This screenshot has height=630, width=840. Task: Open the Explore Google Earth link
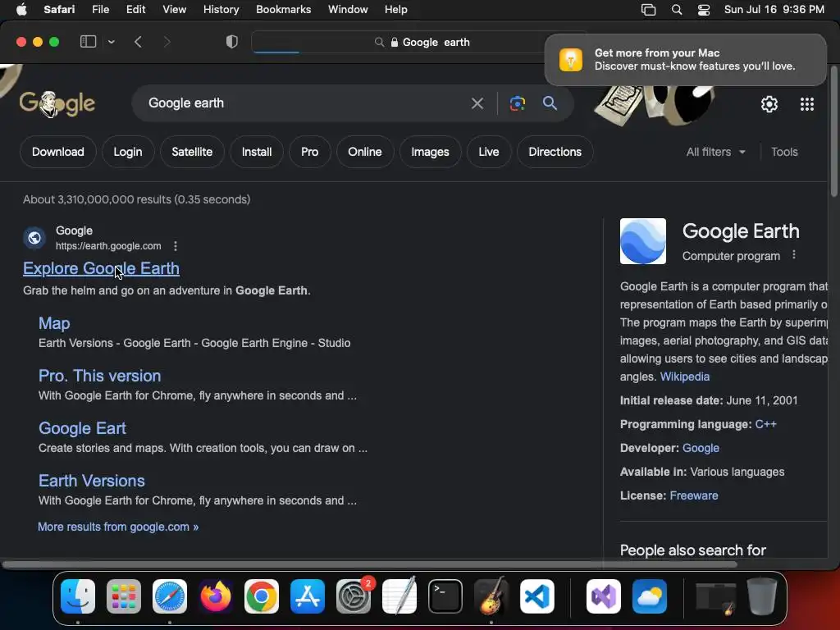pos(101,268)
